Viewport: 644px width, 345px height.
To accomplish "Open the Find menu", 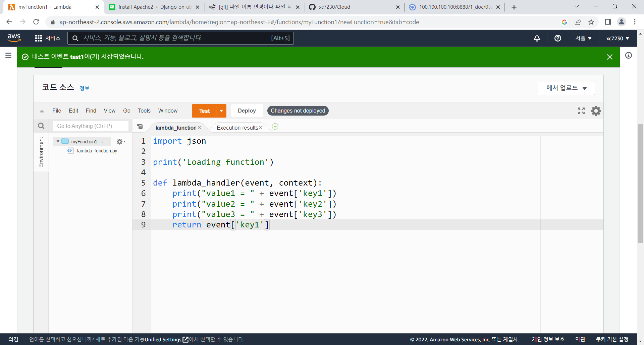I will pyautogui.click(x=91, y=111).
